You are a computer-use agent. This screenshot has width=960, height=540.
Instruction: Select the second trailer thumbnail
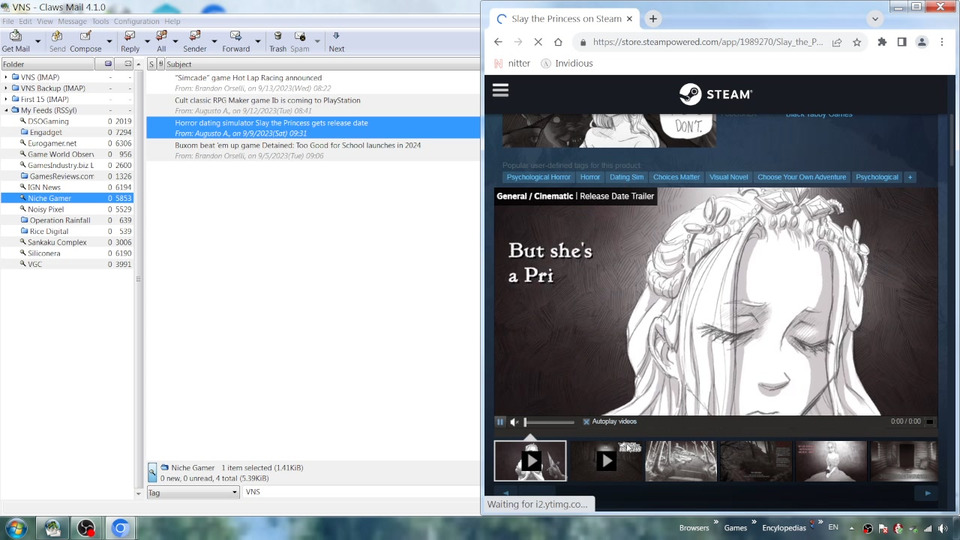(x=606, y=460)
